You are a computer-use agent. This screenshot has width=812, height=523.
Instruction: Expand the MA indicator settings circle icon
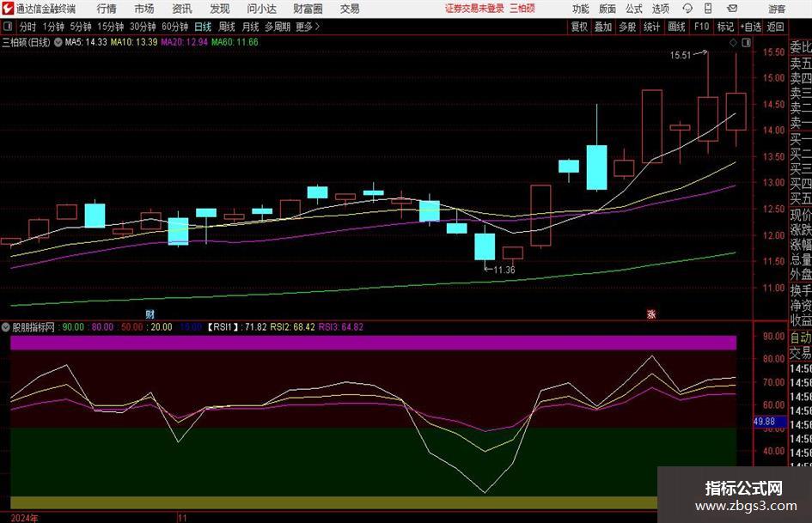[x=58, y=42]
